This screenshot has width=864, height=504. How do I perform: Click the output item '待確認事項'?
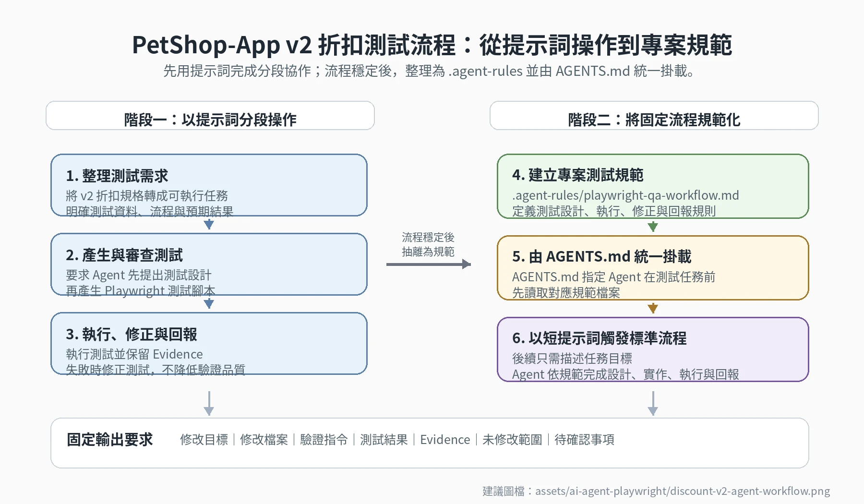(x=584, y=439)
